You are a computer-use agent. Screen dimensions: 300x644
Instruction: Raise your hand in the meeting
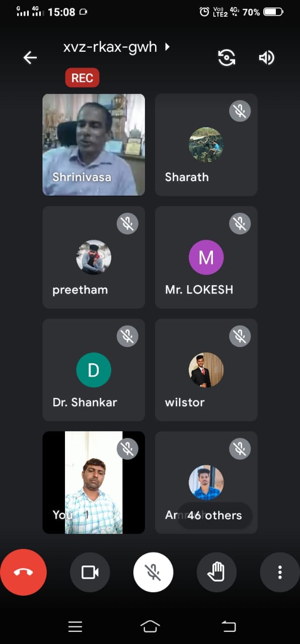pos(216,572)
